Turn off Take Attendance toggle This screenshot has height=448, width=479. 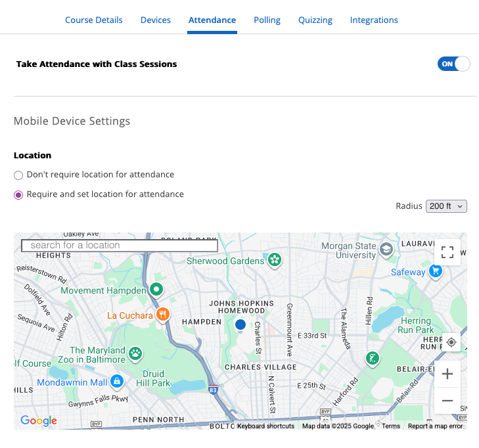(454, 64)
